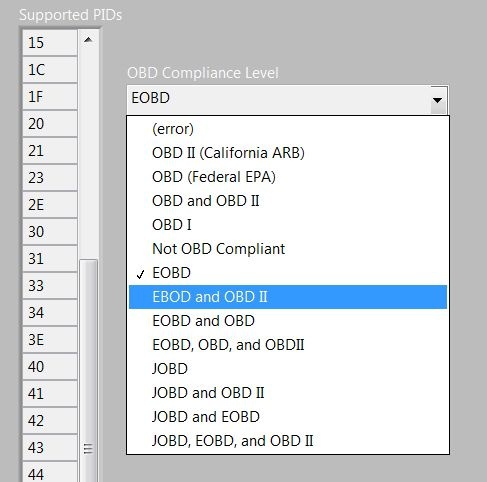
Task: Click the Supported PIDs scrollbar thumb
Action: coord(88,370)
